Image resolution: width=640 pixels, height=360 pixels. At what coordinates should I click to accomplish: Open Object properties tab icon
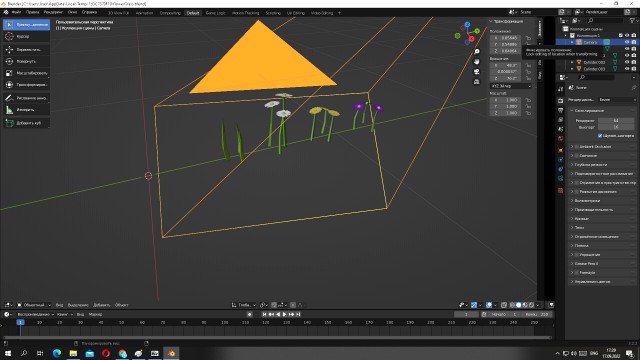(560, 150)
